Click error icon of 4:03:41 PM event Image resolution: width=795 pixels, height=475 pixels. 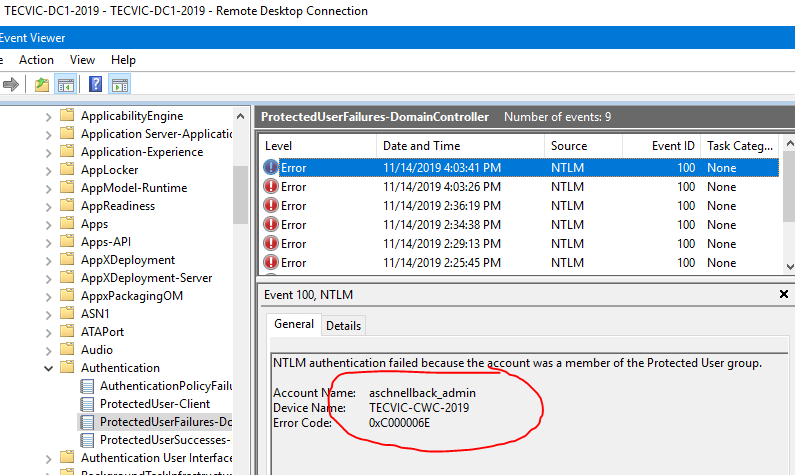(x=271, y=167)
